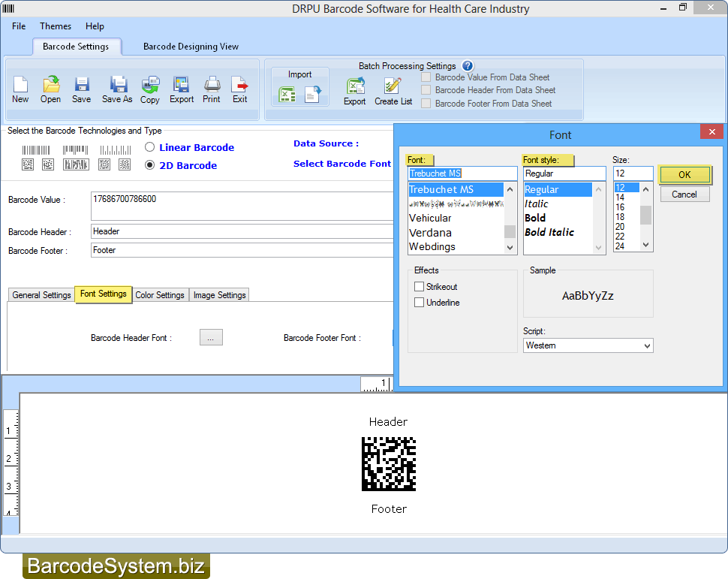728x579 pixels.
Task: Click the Font name text box
Action: 462,173
